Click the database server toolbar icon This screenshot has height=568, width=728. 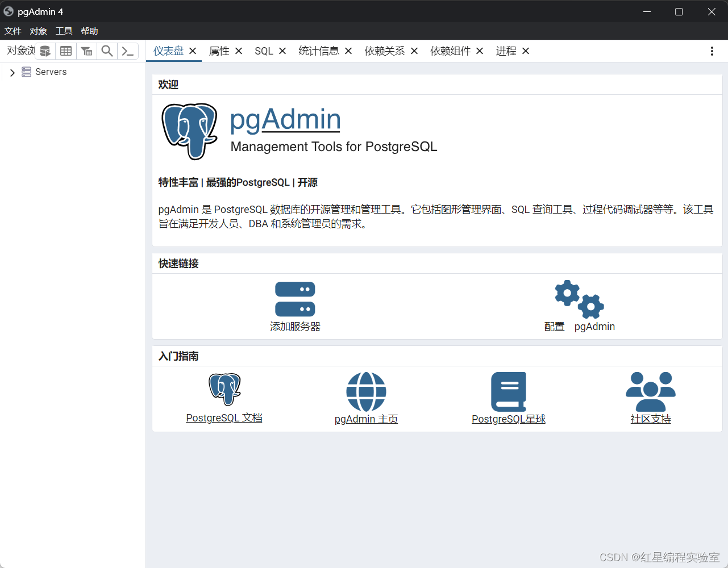click(x=45, y=51)
